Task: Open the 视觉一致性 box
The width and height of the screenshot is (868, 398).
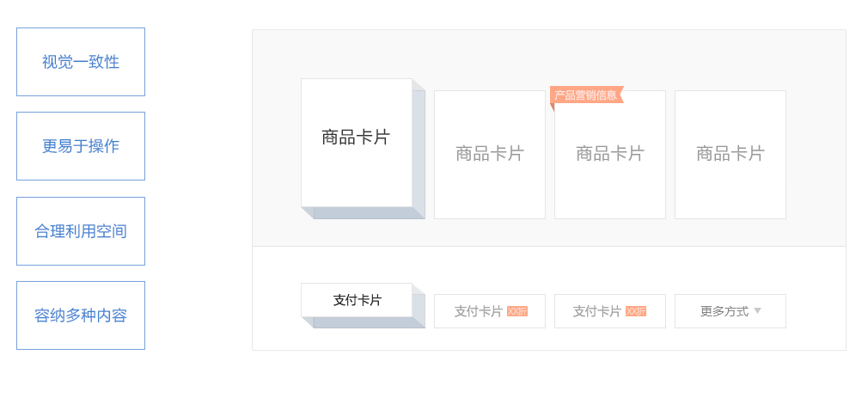Action: point(81,62)
